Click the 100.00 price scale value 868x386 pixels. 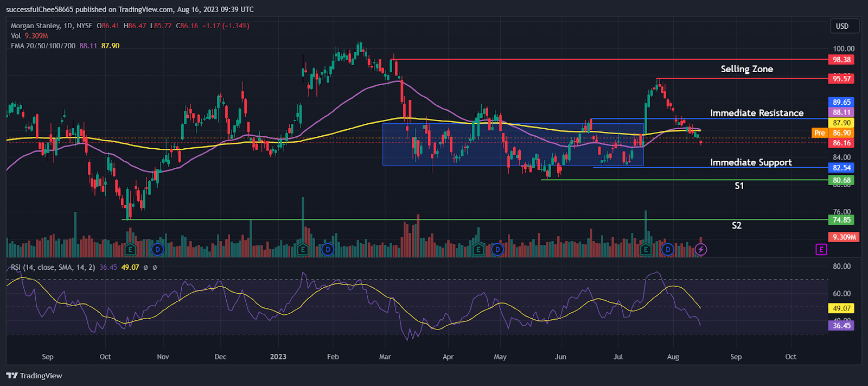pyautogui.click(x=844, y=49)
